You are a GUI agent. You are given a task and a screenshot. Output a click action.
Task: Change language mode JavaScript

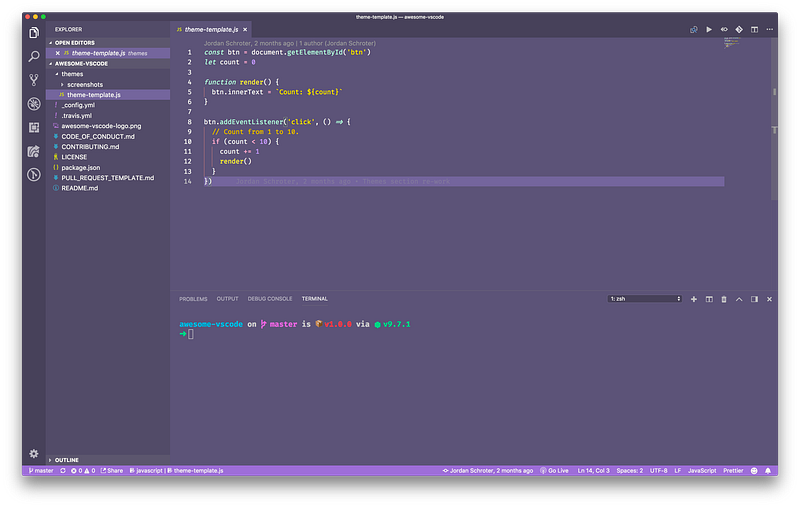(702, 471)
